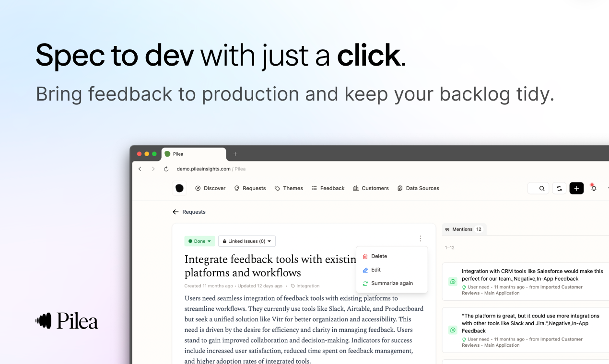
Task: Open the Slack and Jira integrations mention
Action: (x=526, y=330)
